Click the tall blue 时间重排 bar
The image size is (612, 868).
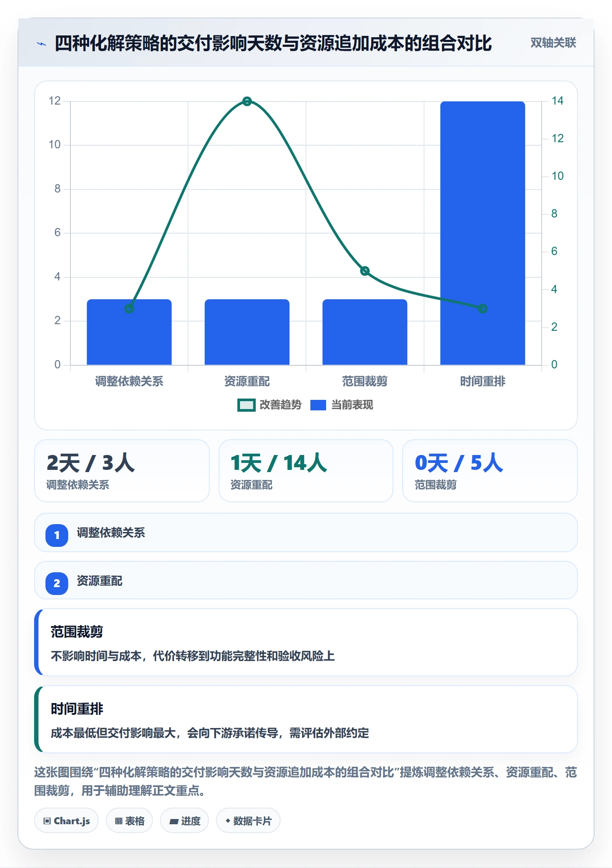(483, 233)
